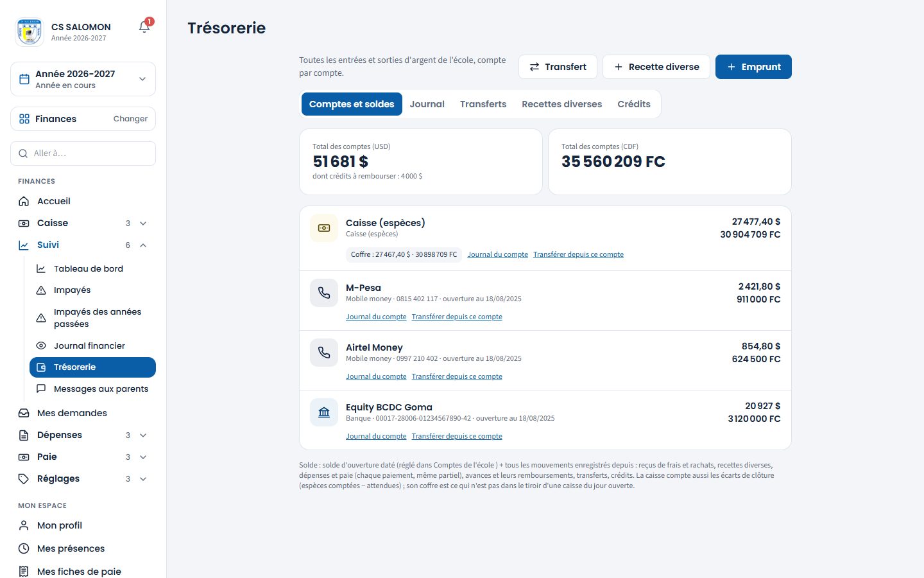924x578 pixels.
Task: Click the M-Pesa phone icon
Action: click(x=324, y=293)
